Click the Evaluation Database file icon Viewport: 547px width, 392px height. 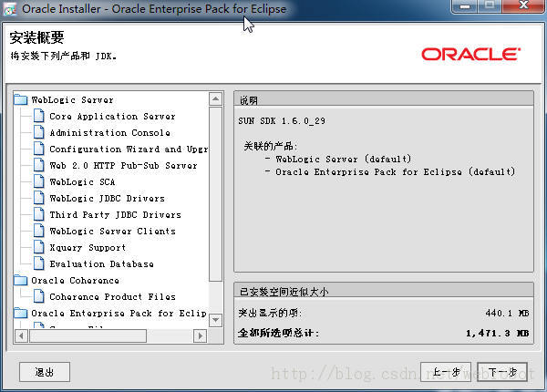click(x=38, y=263)
